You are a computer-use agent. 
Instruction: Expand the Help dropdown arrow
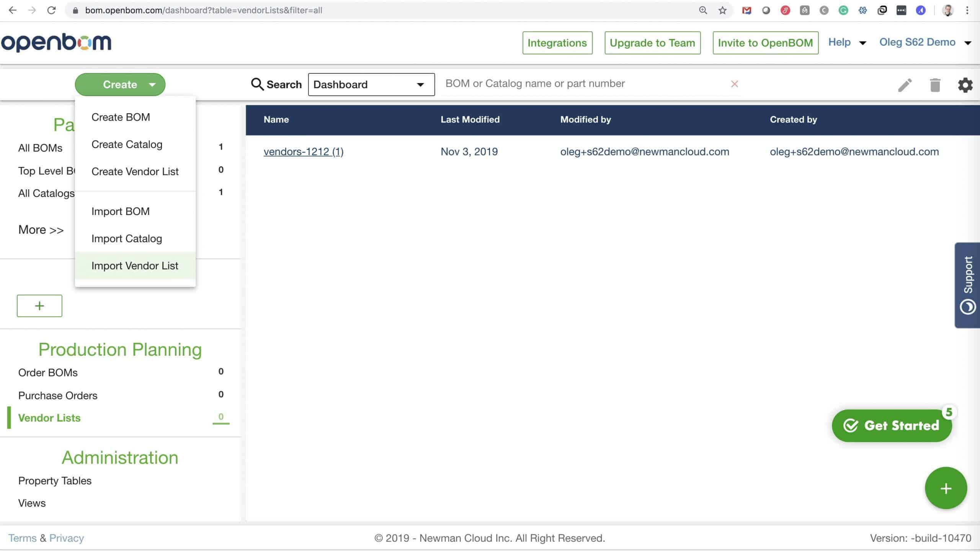(862, 43)
